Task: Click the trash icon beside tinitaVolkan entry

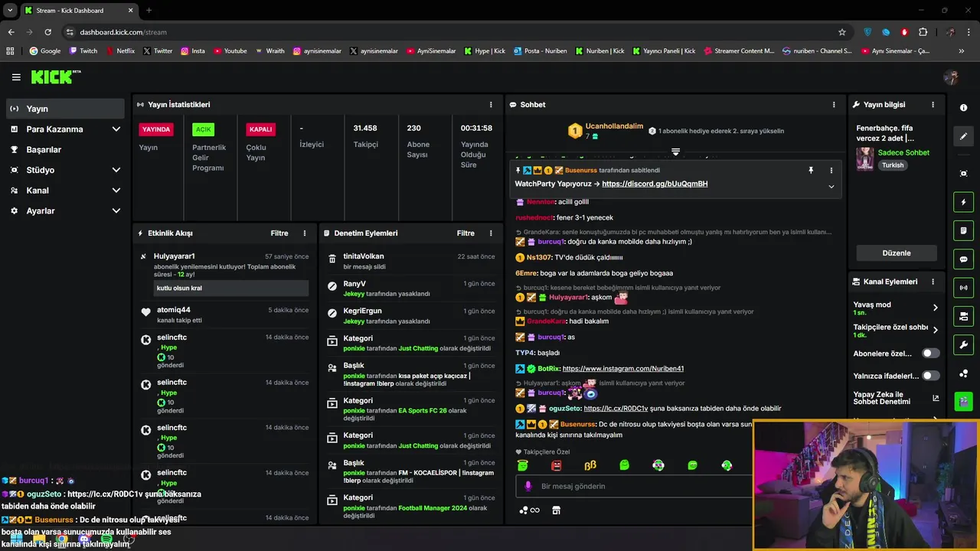Action: tap(332, 259)
